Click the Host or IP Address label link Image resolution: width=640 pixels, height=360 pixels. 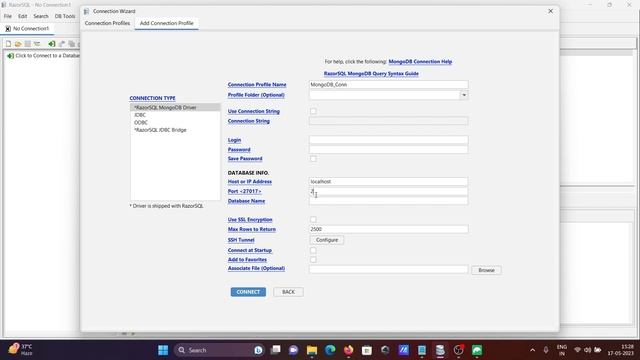pos(249,182)
